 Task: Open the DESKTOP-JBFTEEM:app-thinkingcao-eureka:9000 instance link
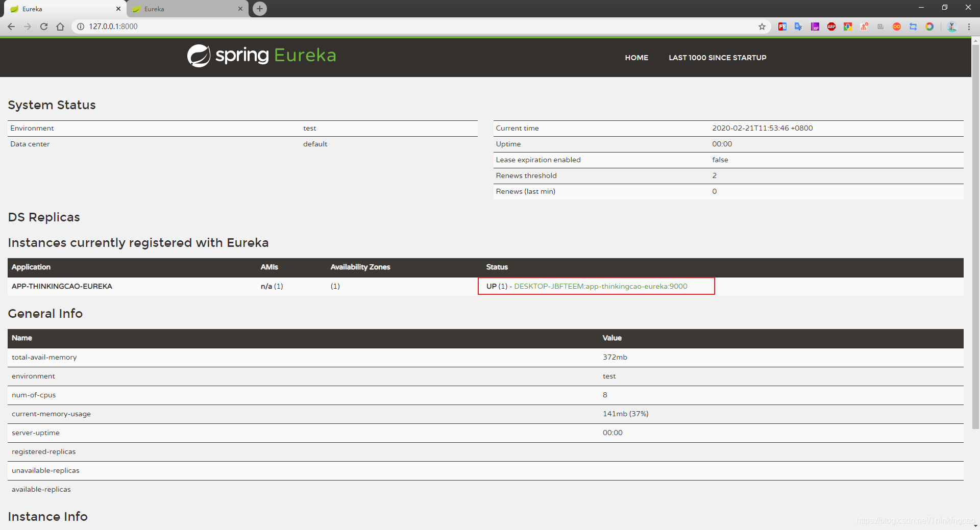pos(601,286)
